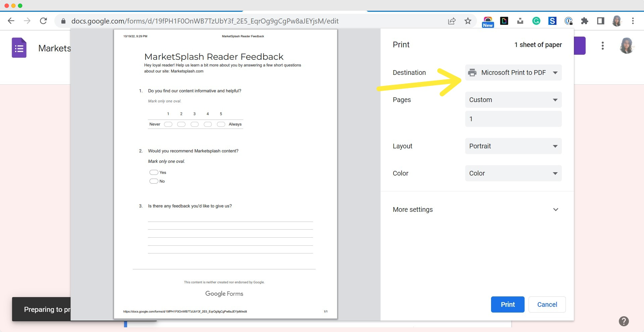Expand More settings
Screen dimensions: 644x332
point(477,209)
